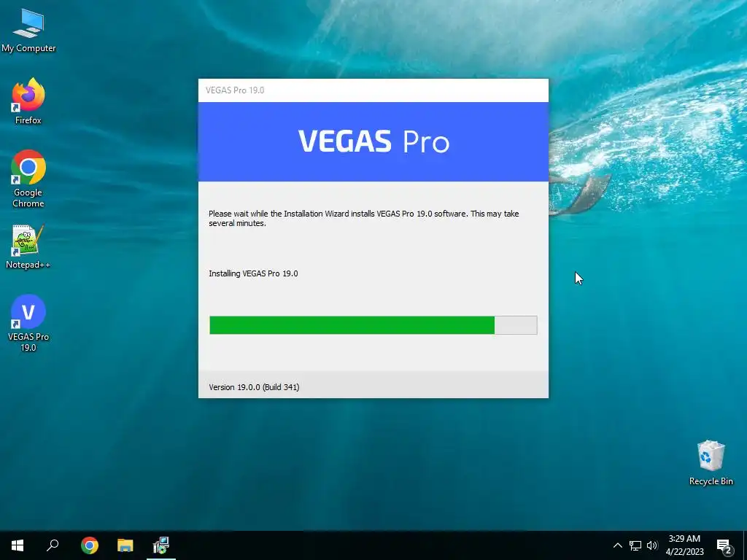Screen dimensions: 747x560
Task: Select the Recycle Bin desktop icon
Action: coord(711,463)
